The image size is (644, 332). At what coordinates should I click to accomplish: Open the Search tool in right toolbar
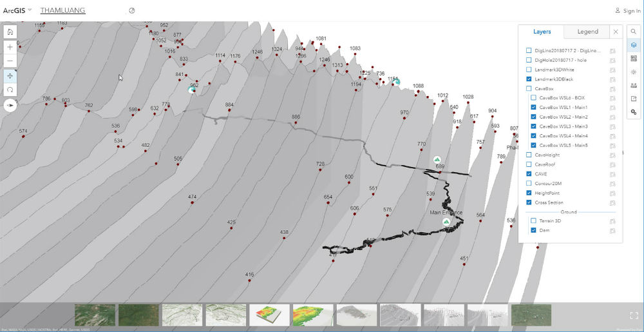pos(634,32)
